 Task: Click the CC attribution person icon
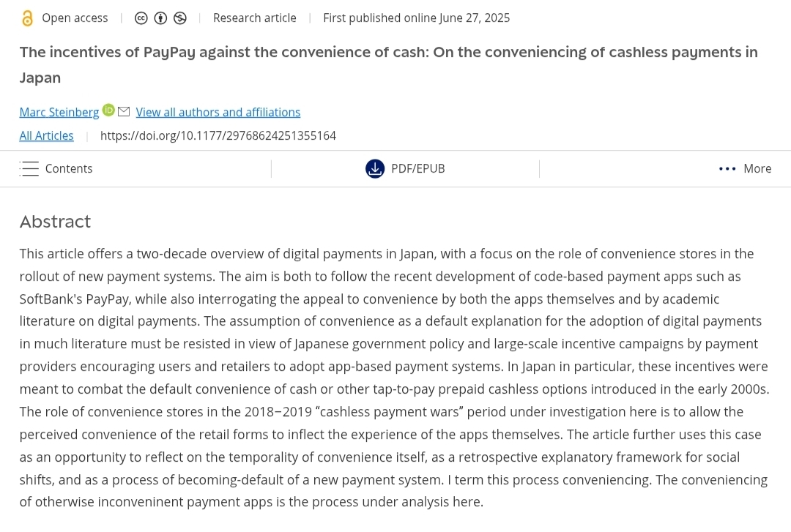pos(160,18)
